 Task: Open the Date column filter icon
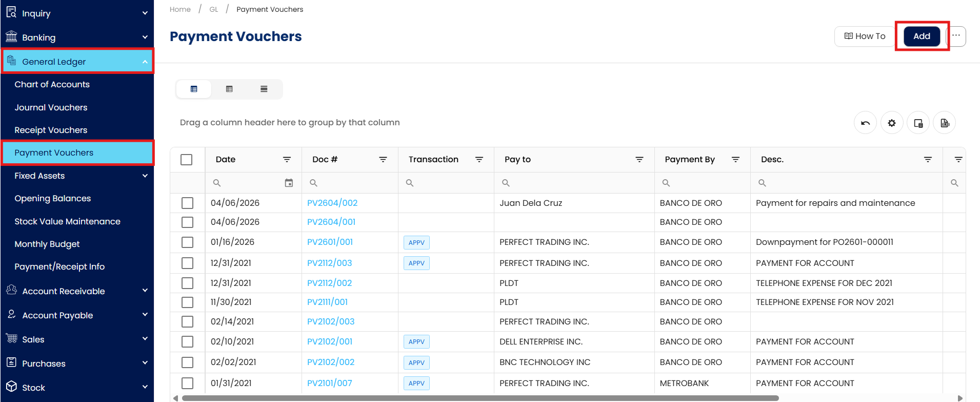point(287,160)
